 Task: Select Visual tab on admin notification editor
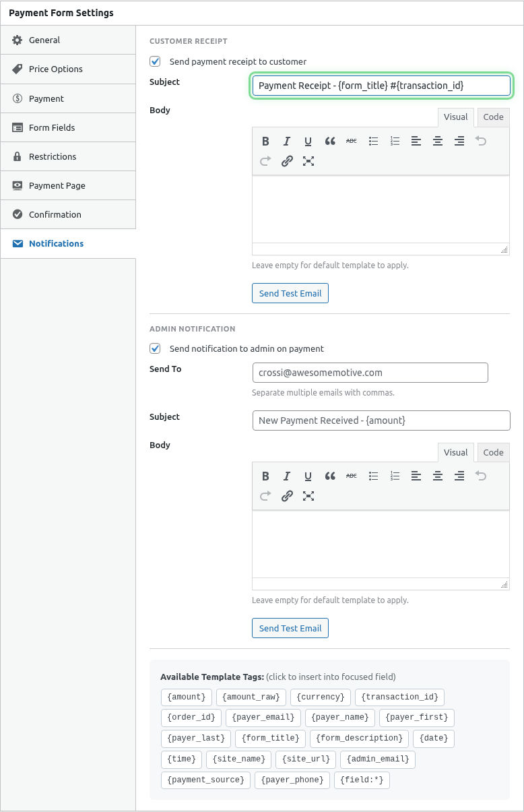[455, 451]
